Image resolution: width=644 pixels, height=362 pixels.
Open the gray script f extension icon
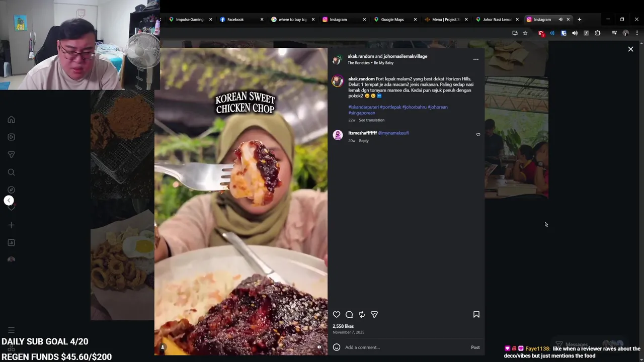586,33
